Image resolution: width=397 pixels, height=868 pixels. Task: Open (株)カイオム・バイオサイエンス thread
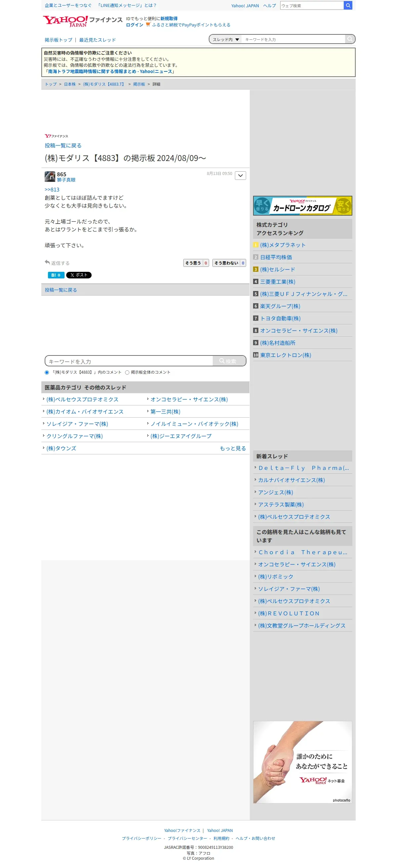click(x=85, y=412)
